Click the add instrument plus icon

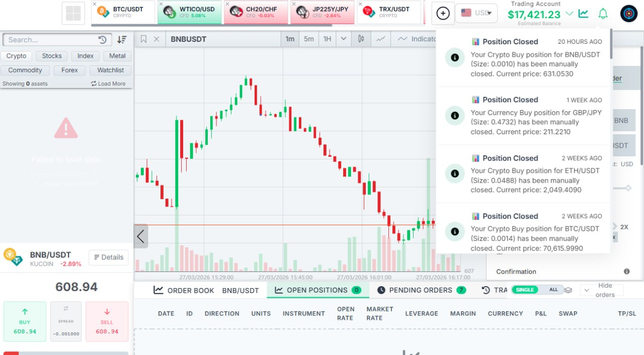(443, 14)
